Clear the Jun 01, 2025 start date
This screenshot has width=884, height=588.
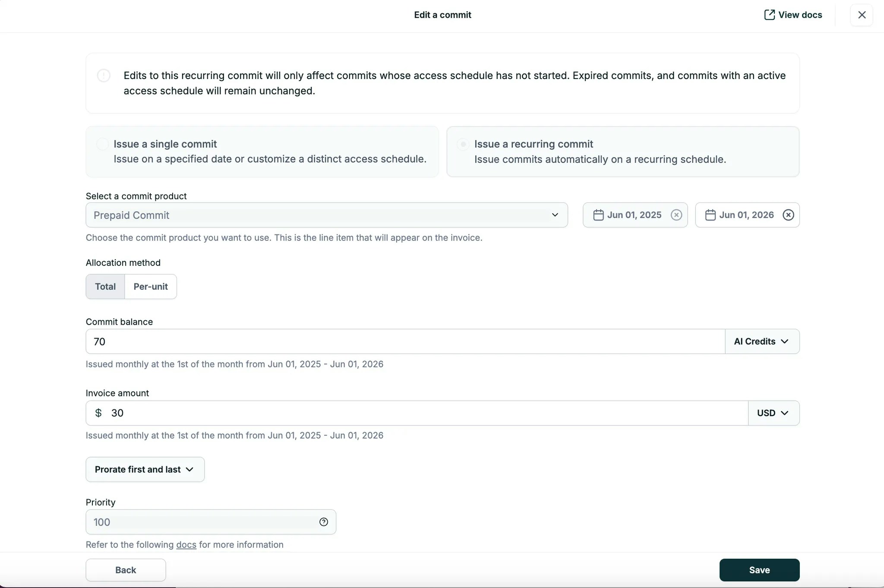[x=676, y=215]
